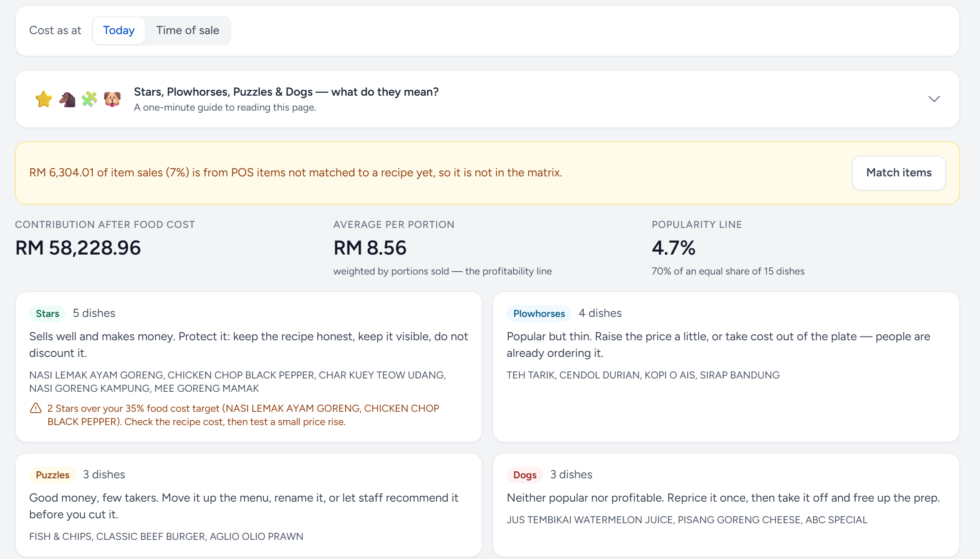Click the warning triangle icon in Stars card
The image size is (980, 559).
pos(36,408)
